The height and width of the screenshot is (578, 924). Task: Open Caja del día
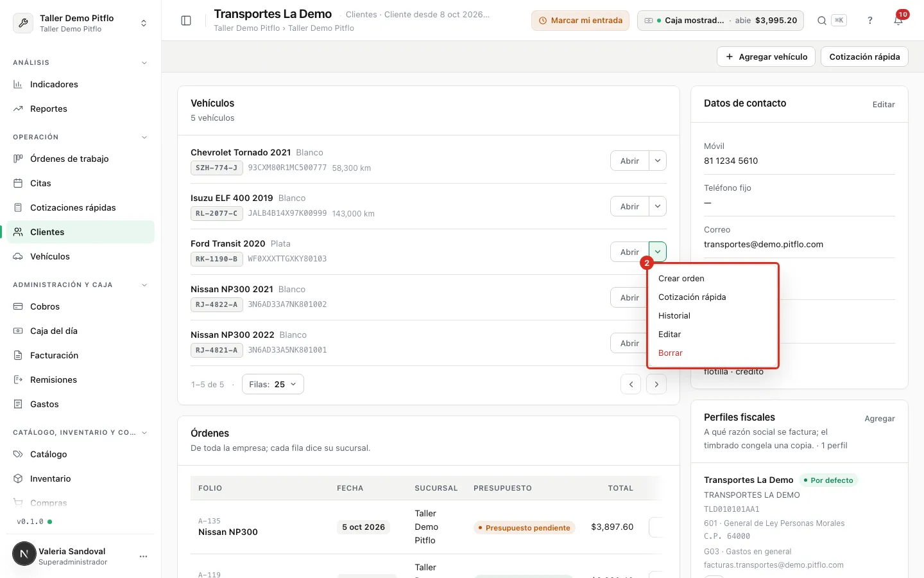(x=81, y=331)
